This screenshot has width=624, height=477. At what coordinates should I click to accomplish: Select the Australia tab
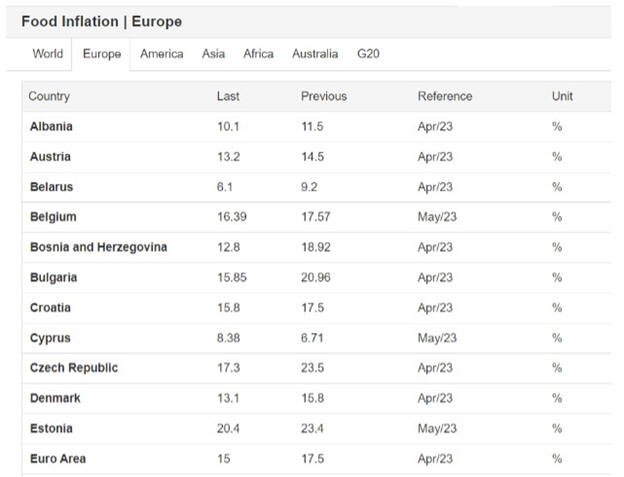pos(315,54)
